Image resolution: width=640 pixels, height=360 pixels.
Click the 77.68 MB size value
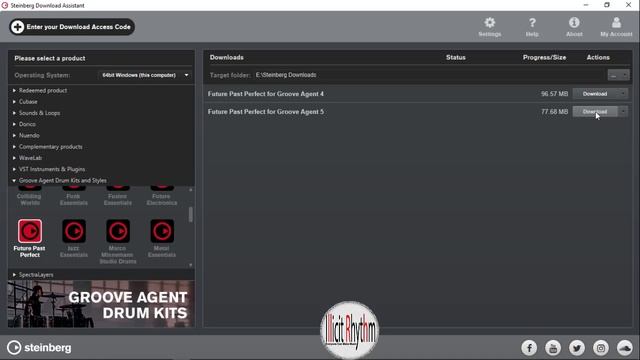click(554, 111)
